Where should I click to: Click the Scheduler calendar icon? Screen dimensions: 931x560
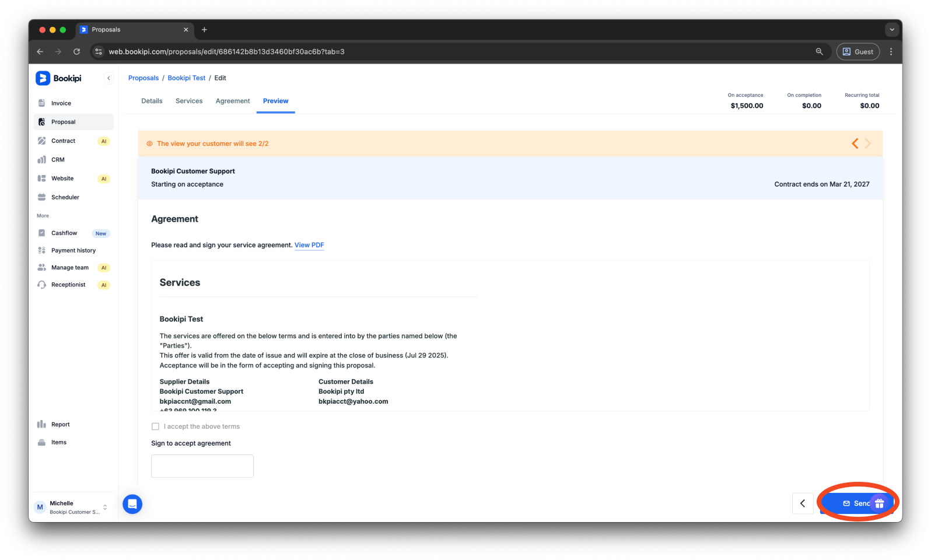click(42, 197)
